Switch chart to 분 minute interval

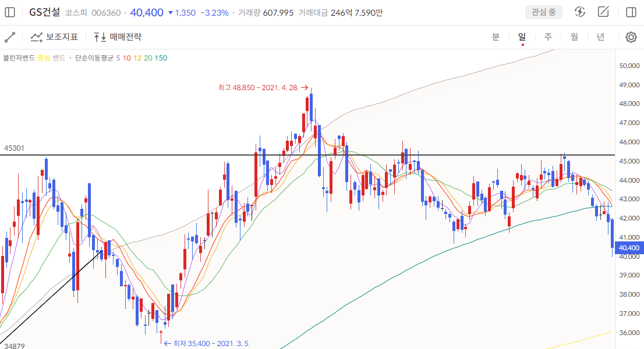[496, 37]
